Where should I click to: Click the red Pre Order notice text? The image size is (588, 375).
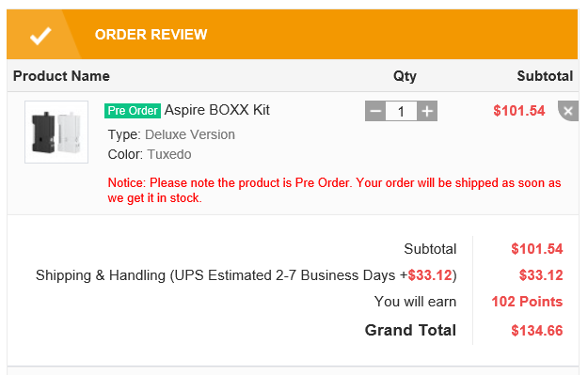coord(334,190)
